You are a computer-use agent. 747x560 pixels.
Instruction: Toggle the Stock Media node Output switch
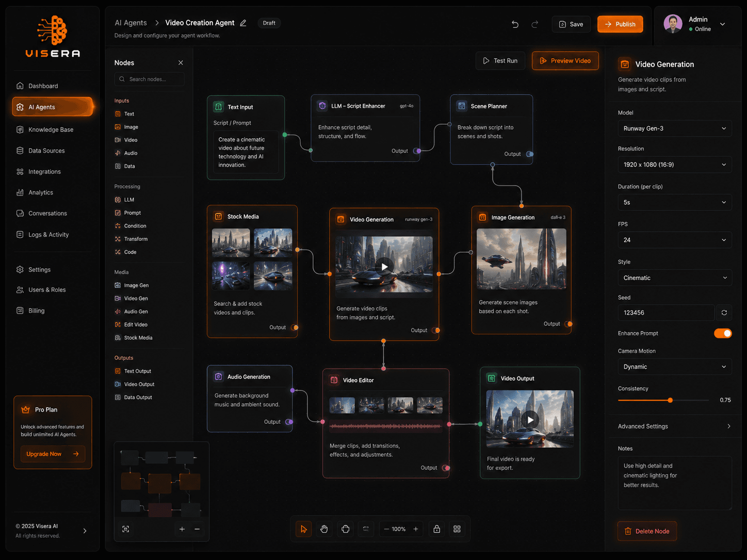(295, 327)
